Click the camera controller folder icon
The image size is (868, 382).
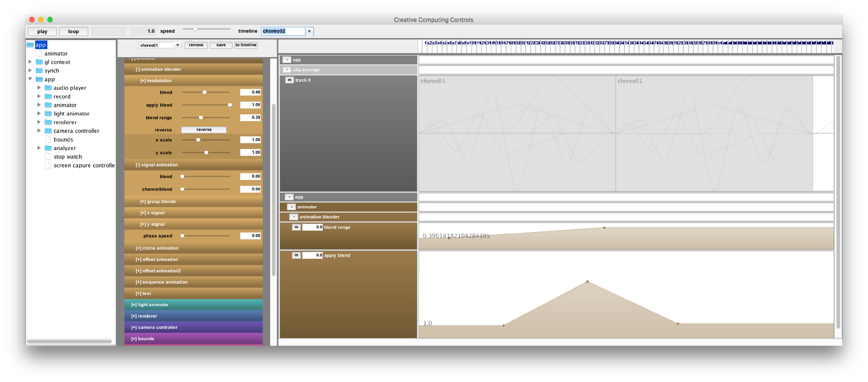pyautogui.click(x=48, y=131)
